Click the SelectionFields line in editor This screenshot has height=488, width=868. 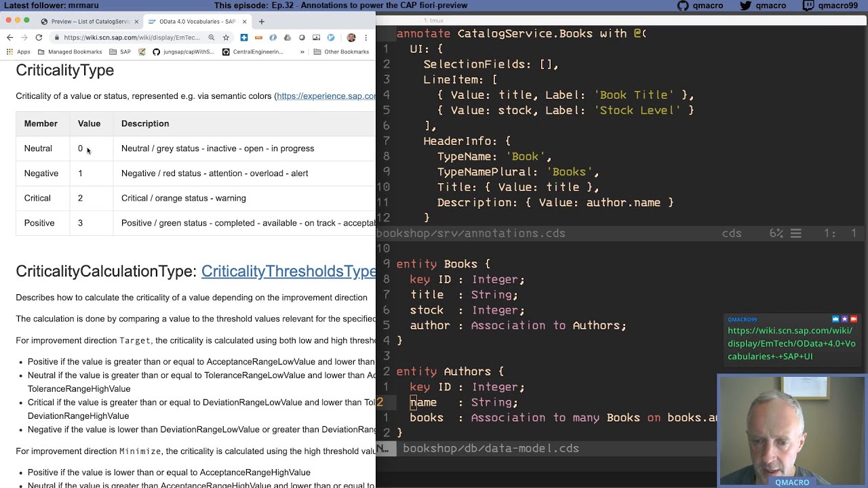click(491, 64)
